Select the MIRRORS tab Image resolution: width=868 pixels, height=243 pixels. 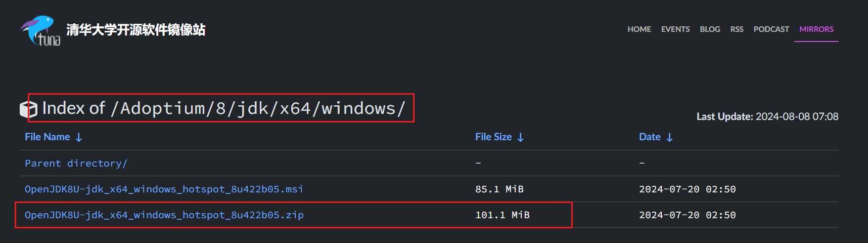[x=816, y=29]
